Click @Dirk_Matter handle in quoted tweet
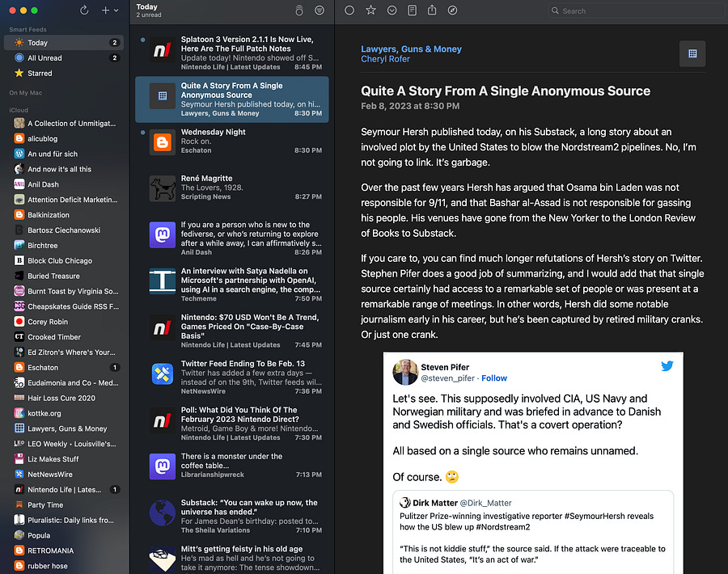 click(x=485, y=503)
